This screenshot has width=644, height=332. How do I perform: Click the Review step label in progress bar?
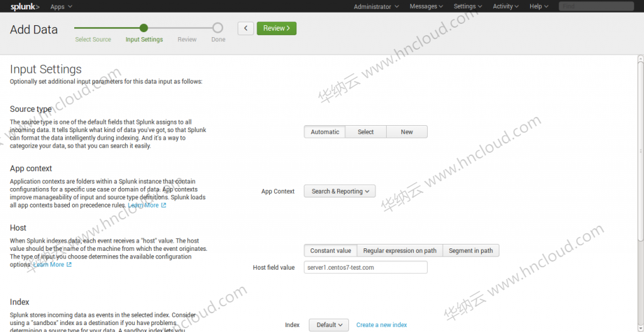pyautogui.click(x=187, y=40)
